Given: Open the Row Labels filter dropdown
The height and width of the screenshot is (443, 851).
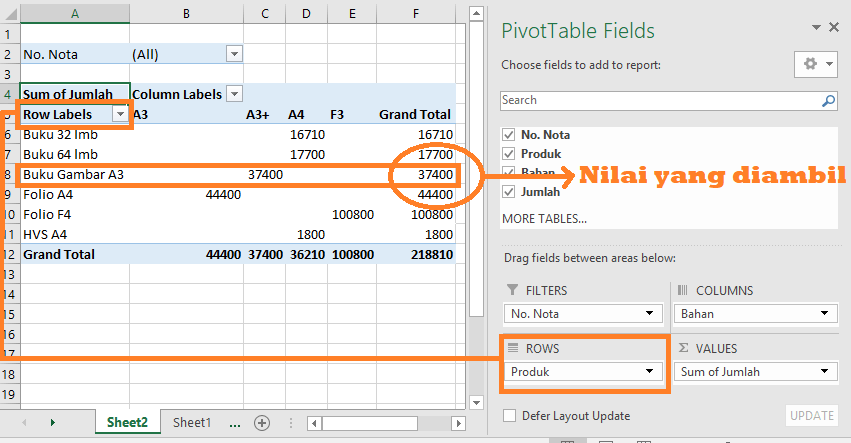Looking at the screenshot, I should tap(120, 114).
